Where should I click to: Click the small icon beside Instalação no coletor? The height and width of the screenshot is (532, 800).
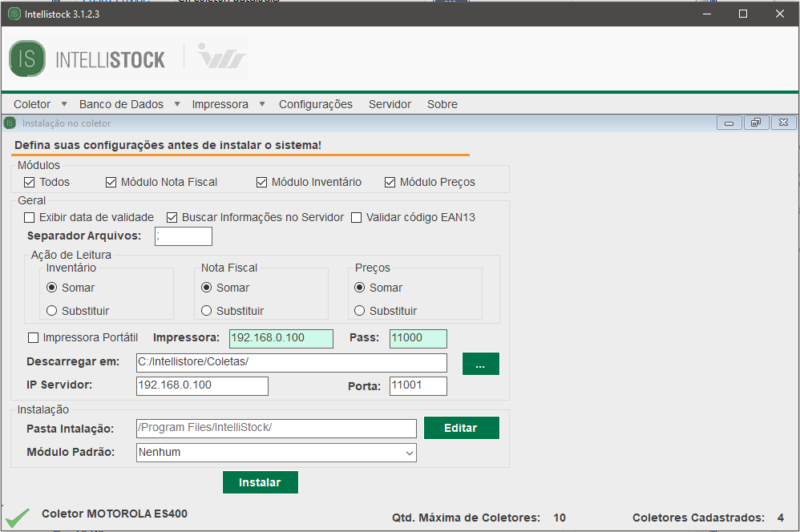[x=10, y=123]
